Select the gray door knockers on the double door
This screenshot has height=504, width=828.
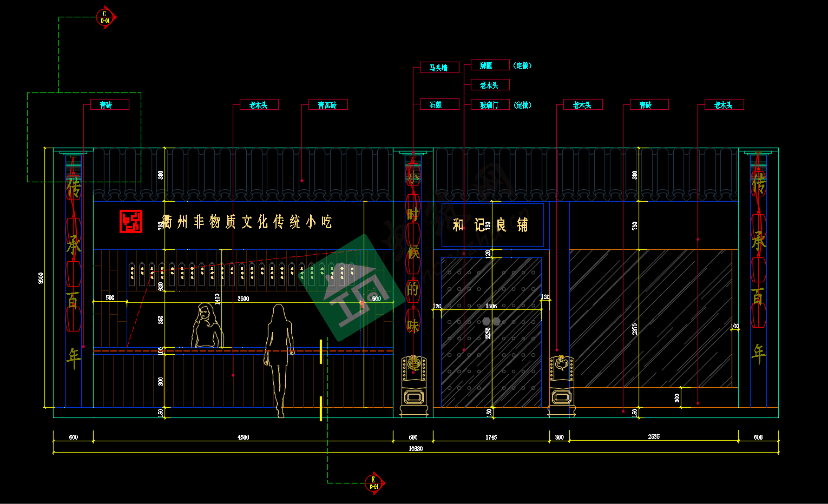(491, 322)
